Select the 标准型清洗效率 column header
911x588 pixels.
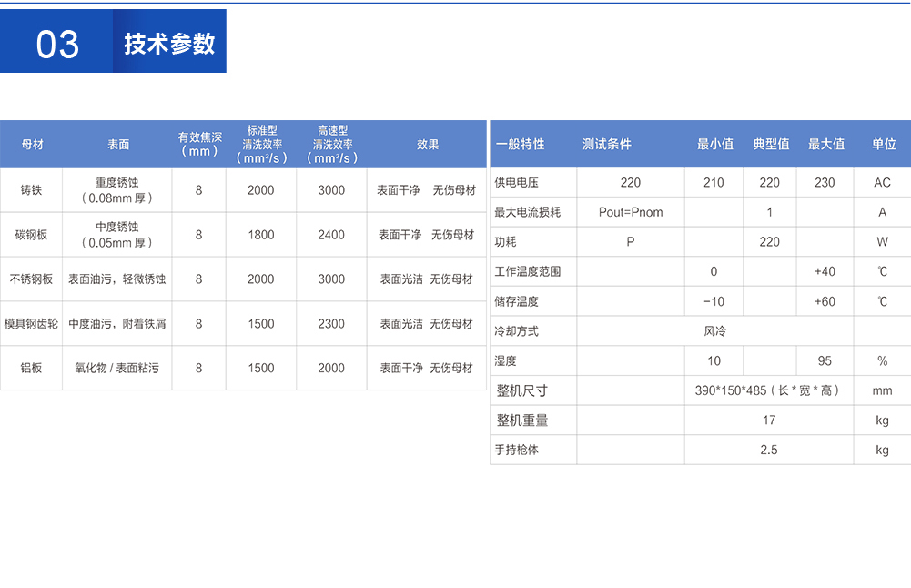coord(261,144)
